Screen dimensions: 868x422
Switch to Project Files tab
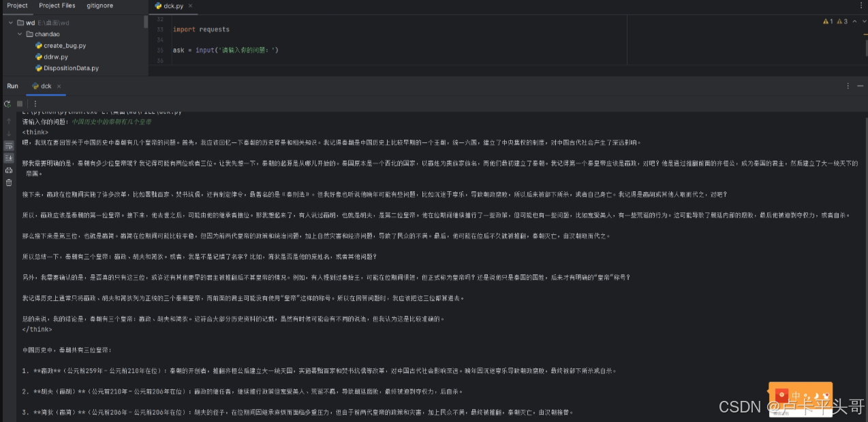57,5
